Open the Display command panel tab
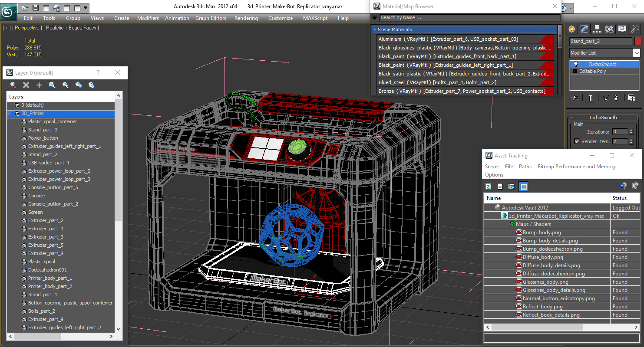The width and height of the screenshot is (644, 347). (x=622, y=29)
